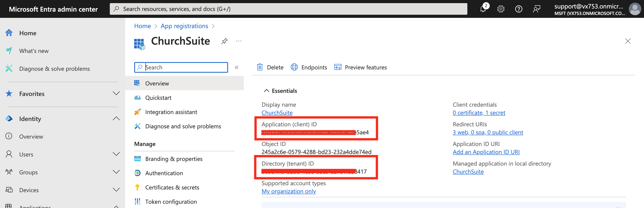Image resolution: width=644 pixels, height=208 pixels.
Task: Click the Devices icon
Action: click(x=9, y=190)
